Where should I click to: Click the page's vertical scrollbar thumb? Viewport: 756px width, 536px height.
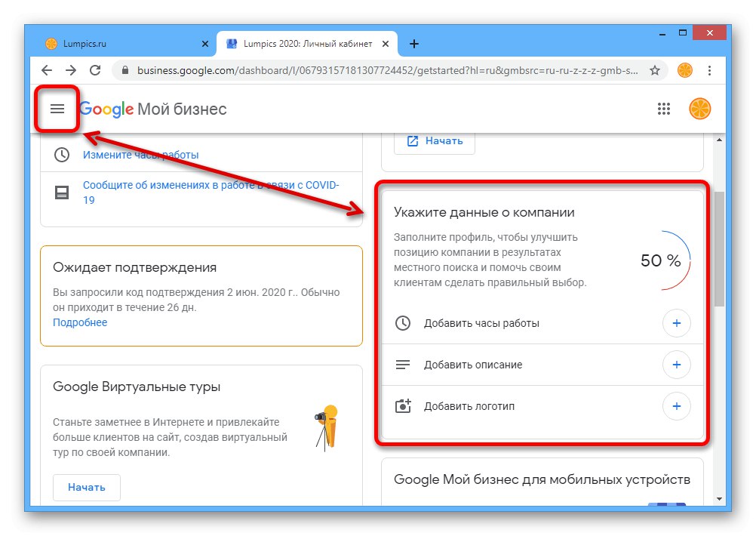pos(718,249)
